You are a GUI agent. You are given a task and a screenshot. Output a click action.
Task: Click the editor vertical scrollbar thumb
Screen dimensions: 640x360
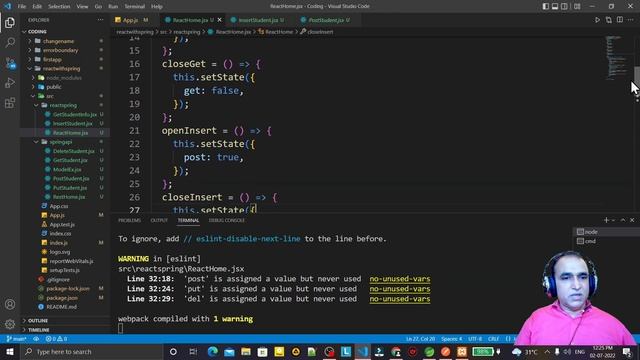(636, 75)
